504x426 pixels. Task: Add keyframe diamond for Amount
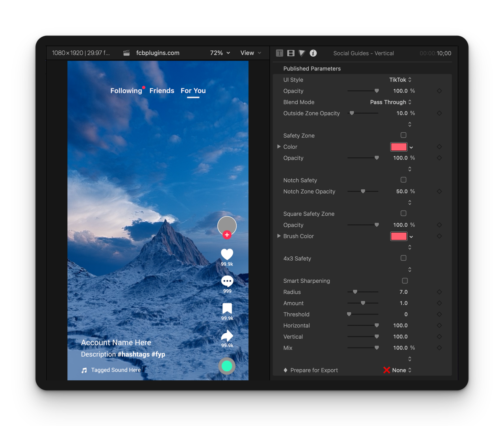tap(439, 303)
